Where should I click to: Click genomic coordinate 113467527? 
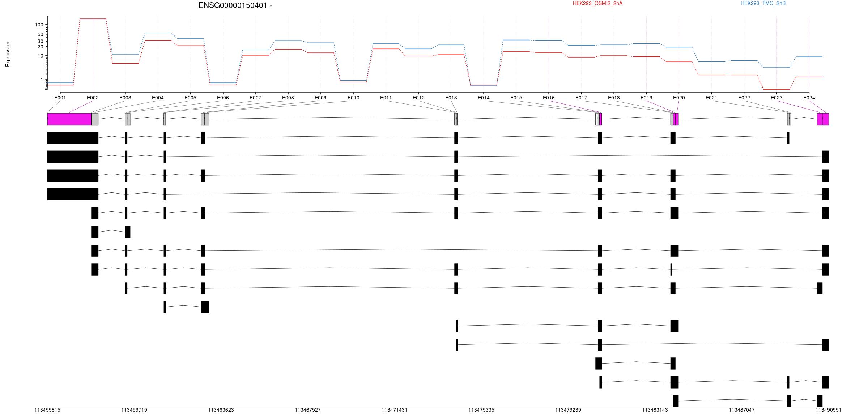click(308, 410)
